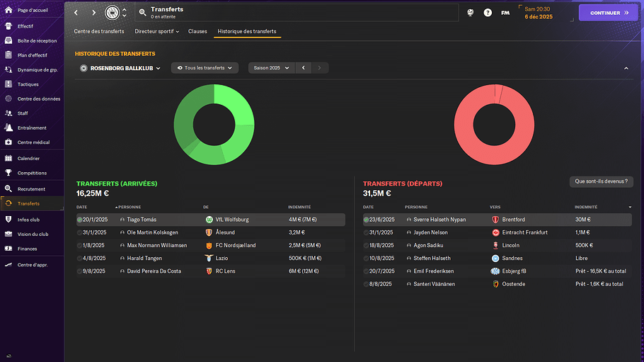Switch to Centre des transferts tab
Image resolution: width=644 pixels, height=362 pixels.
(99, 31)
